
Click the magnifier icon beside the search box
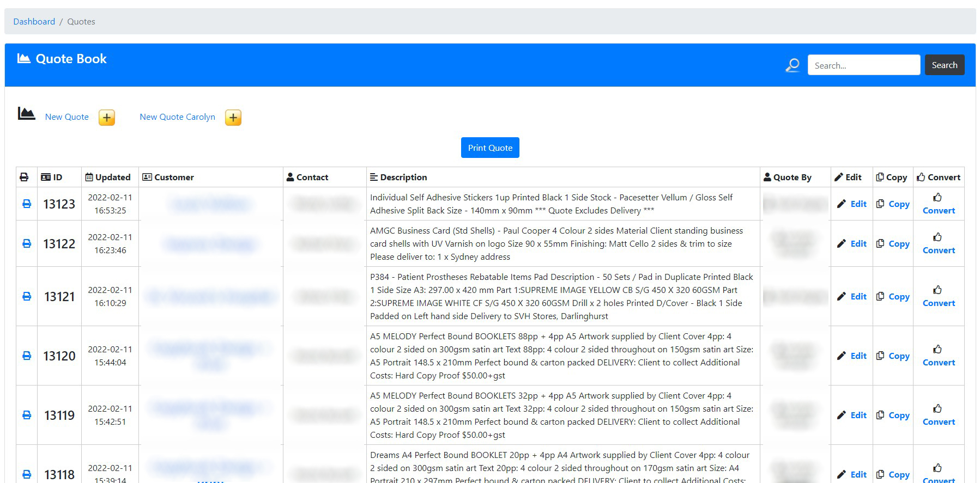pyautogui.click(x=793, y=65)
